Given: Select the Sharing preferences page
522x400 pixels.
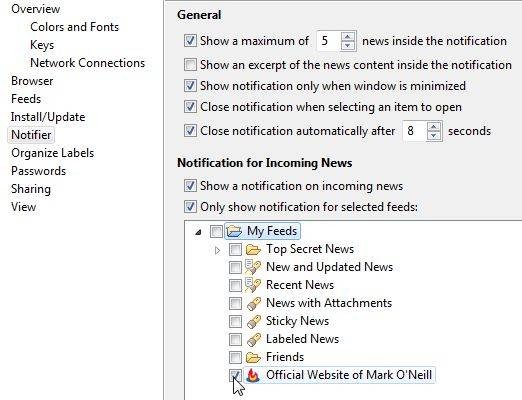Looking at the screenshot, I should [x=31, y=189].
